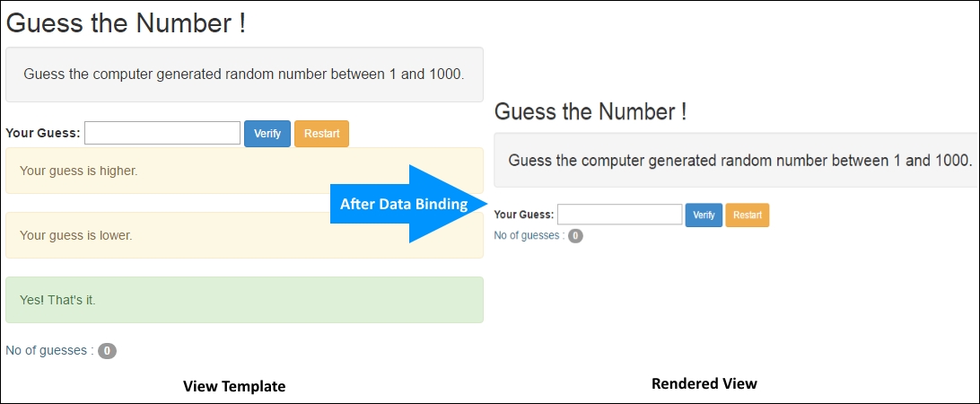This screenshot has height=404, width=980.
Task: Click 'Guess the Number !' heading in View Template
Action: [x=126, y=23]
